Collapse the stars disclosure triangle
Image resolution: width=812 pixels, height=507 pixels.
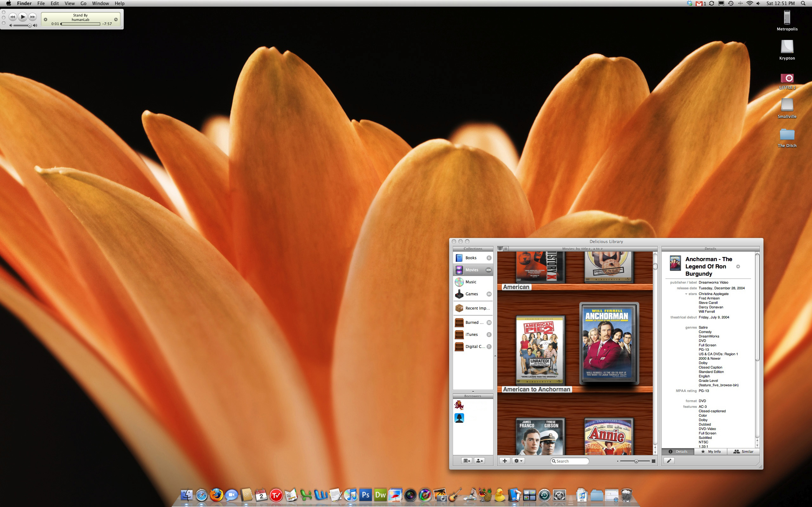pos(686,294)
